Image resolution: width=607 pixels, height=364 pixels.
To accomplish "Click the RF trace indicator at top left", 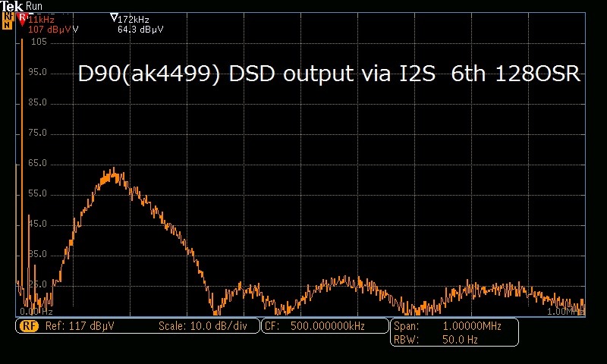I will [8, 16].
